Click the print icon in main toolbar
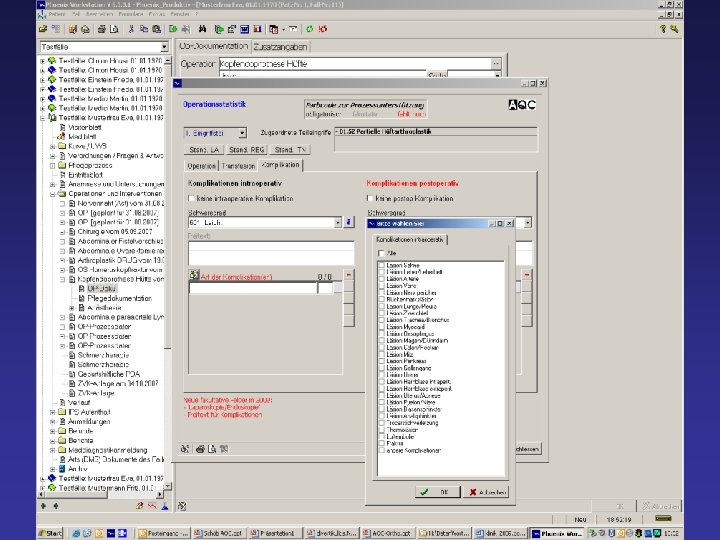The image size is (720, 540). click(x=101, y=29)
